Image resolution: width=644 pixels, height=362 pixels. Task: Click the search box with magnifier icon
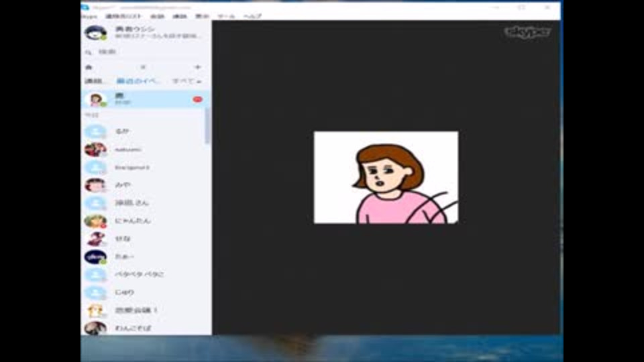click(146, 52)
